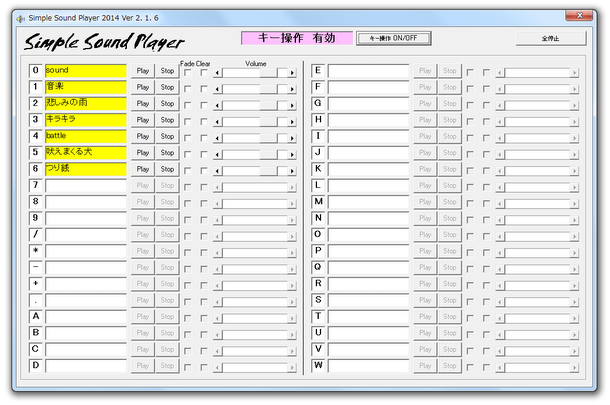Click the slot key label '0'
Image resolution: width=610 pixels, height=405 pixels.
(35, 71)
